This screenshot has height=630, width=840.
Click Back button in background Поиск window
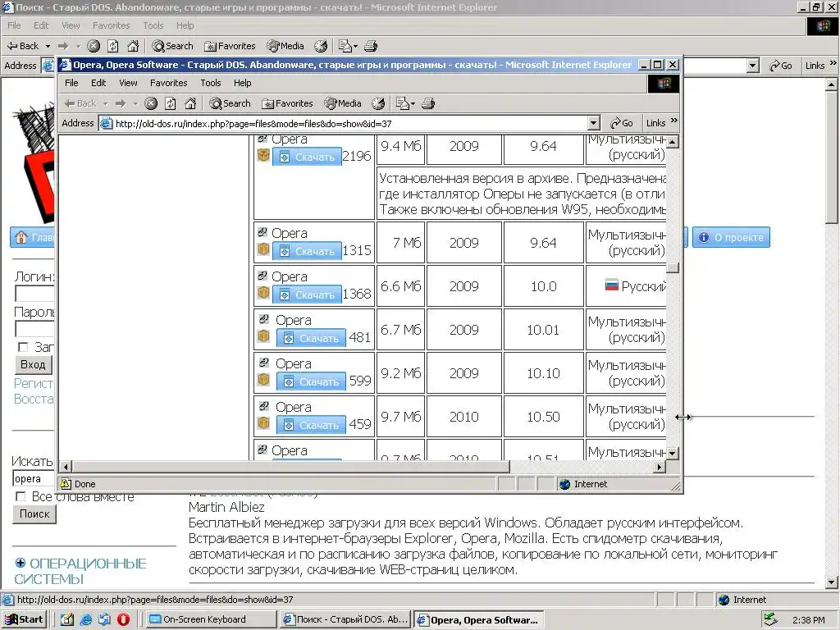pyautogui.click(x=23, y=46)
